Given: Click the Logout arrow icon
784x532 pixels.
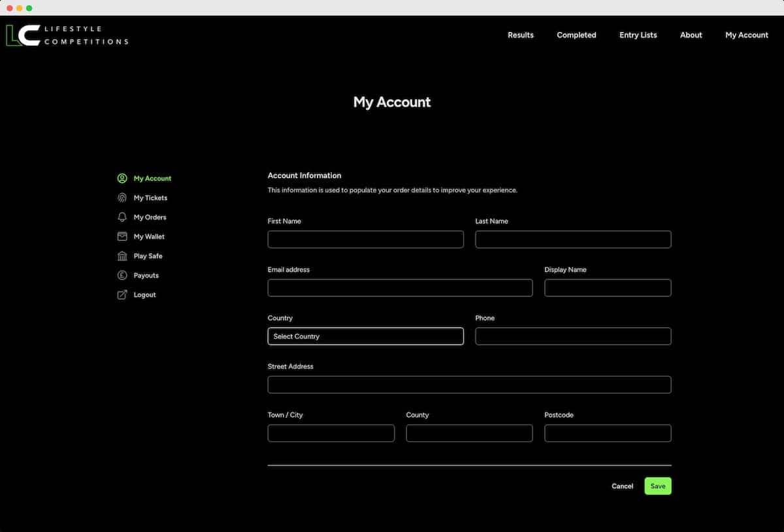Looking at the screenshot, I should point(122,295).
